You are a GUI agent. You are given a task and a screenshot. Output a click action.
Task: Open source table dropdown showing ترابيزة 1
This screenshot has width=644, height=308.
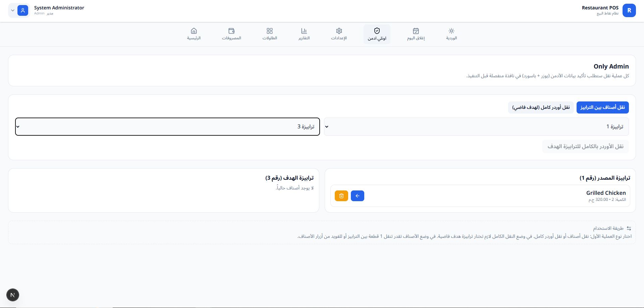pos(476,127)
